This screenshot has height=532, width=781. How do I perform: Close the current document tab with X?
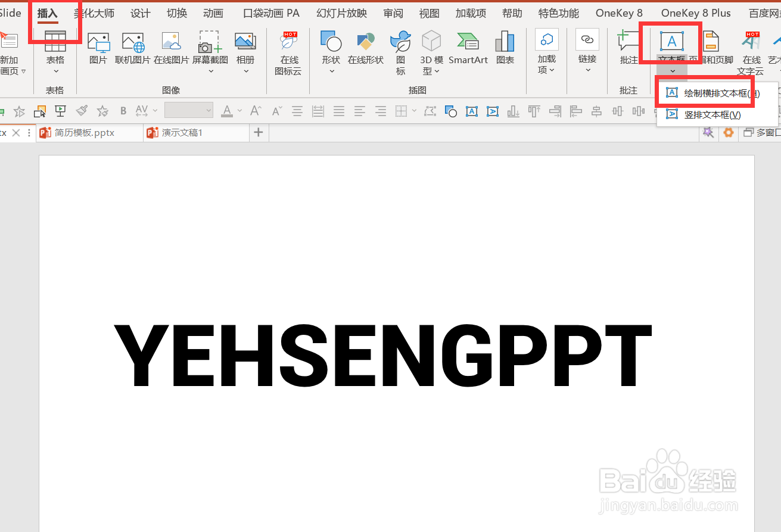tap(16, 133)
